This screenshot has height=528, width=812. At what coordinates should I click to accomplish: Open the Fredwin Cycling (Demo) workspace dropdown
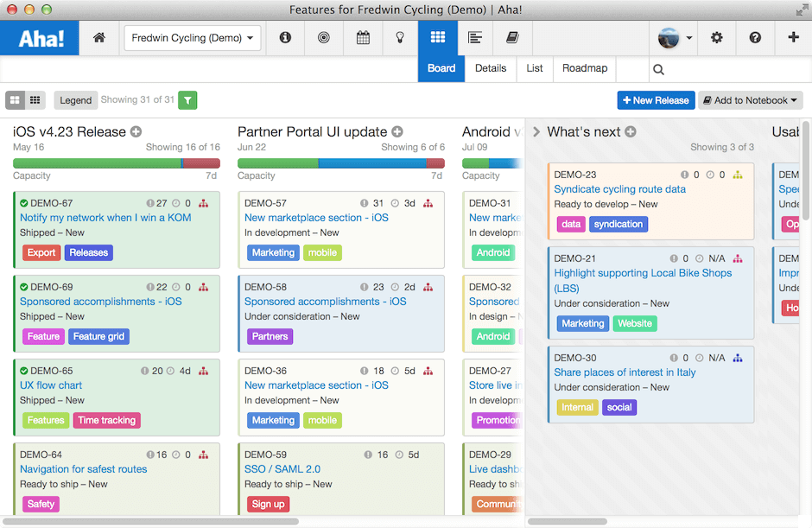192,38
